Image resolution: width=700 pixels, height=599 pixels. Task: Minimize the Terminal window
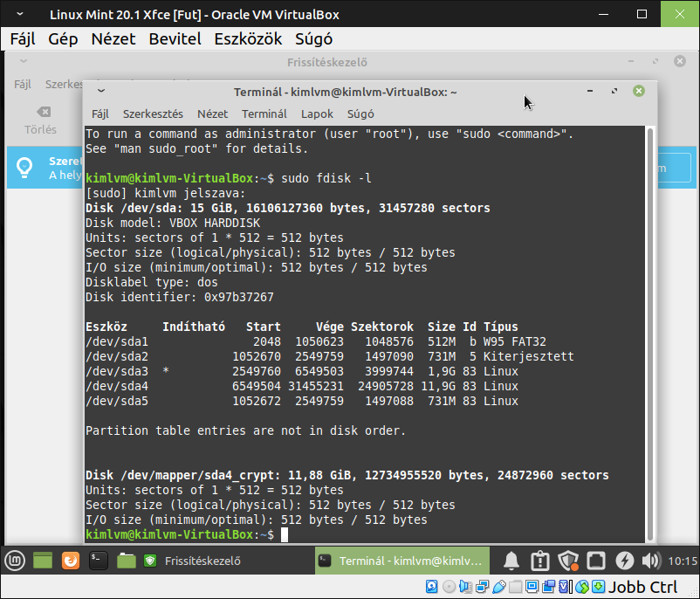tap(590, 91)
